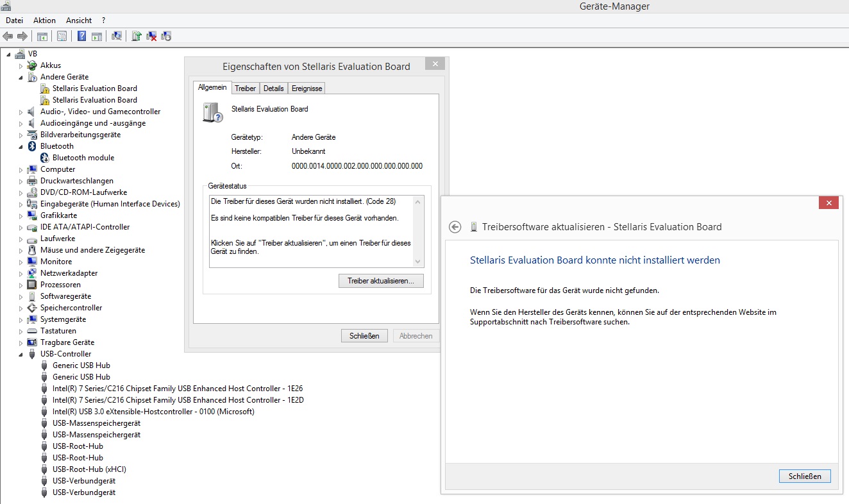Expand the Computer category
The height and width of the screenshot is (504, 849).
(21, 169)
